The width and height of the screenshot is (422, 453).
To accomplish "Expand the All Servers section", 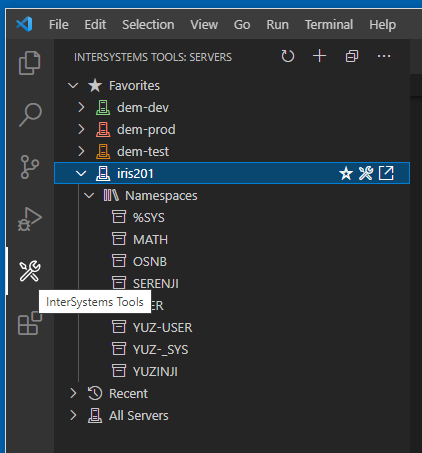I will 73,415.
